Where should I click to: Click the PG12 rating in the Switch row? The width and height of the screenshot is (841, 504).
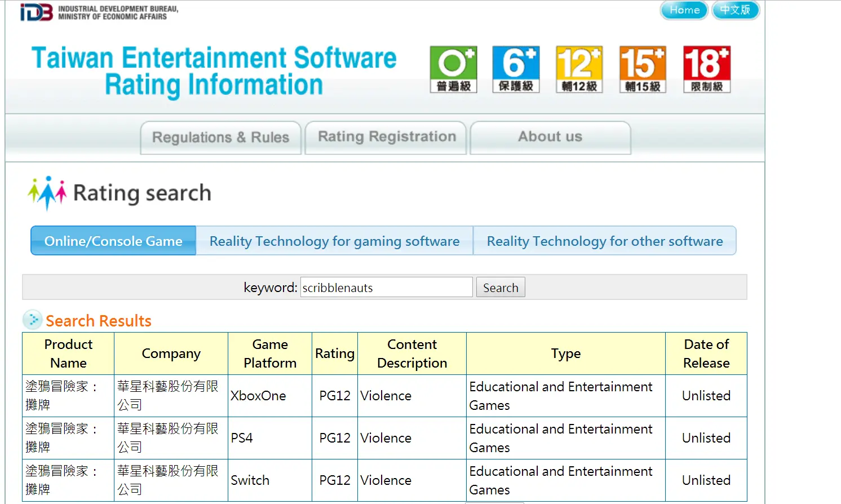335,480
